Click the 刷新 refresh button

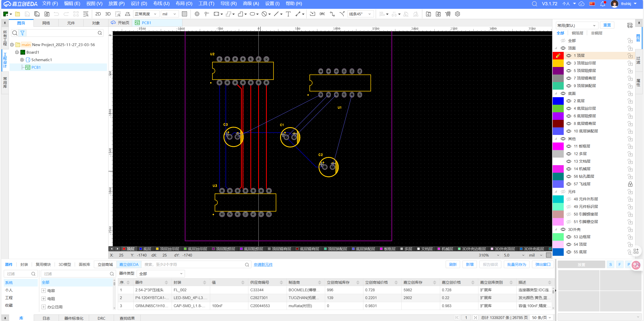click(x=453, y=264)
